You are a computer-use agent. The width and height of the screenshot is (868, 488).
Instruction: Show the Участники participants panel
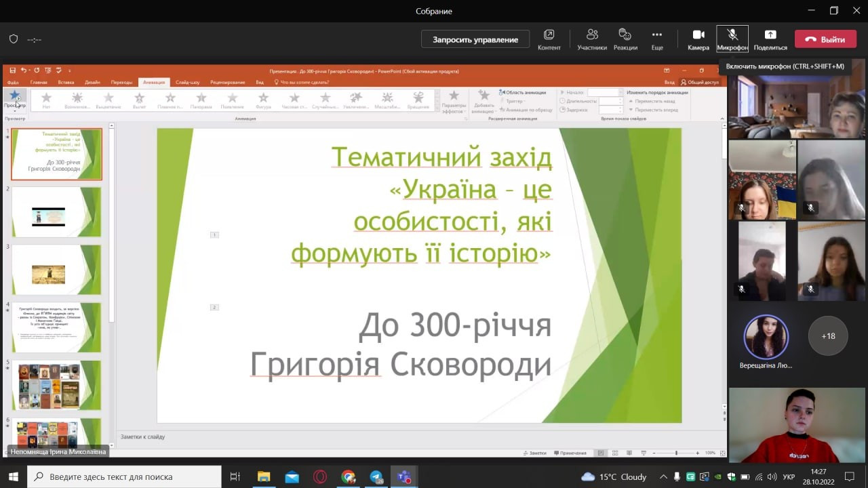click(x=592, y=39)
